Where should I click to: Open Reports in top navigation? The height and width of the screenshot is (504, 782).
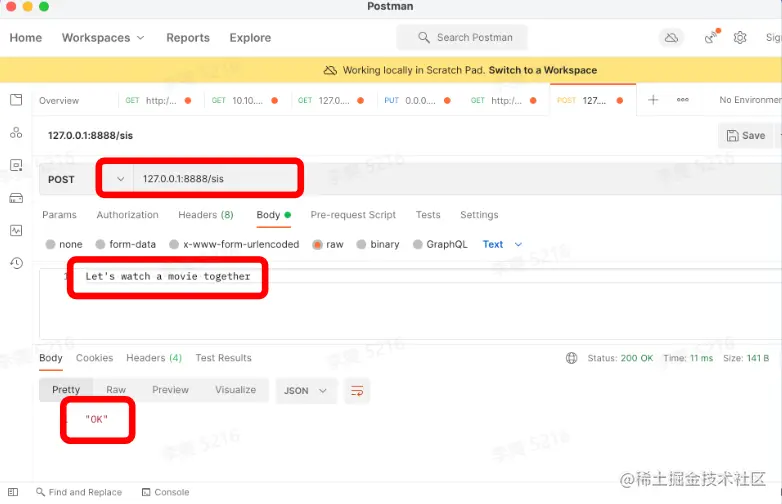tap(188, 38)
